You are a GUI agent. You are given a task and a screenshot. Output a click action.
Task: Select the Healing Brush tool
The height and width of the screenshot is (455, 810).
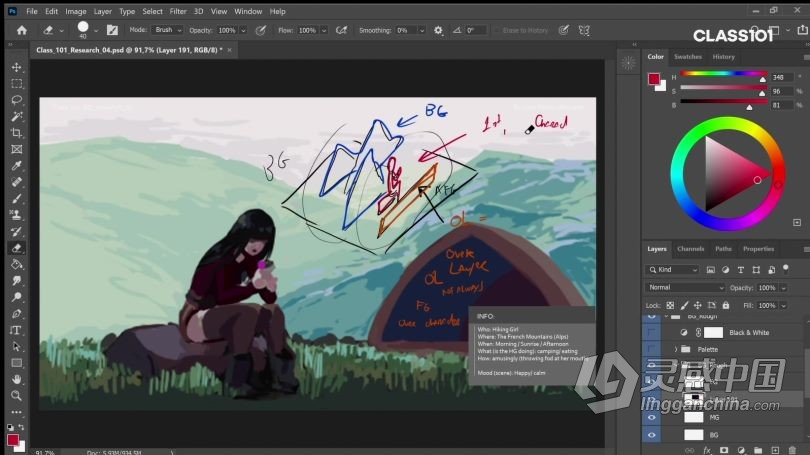pyautogui.click(x=17, y=182)
